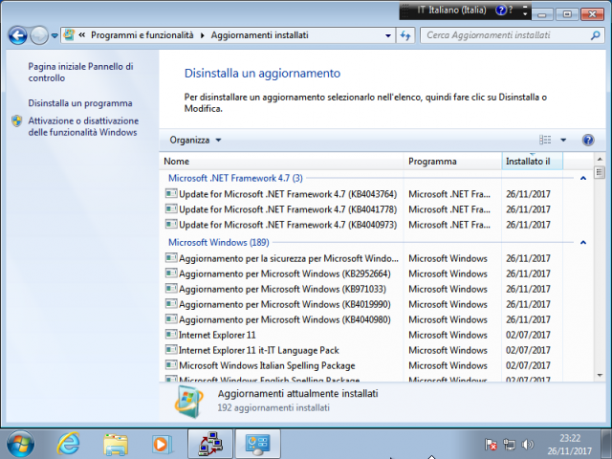Click the IT Italiano (Italia) language bar
This screenshot has height=459, width=612.
coord(452,10)
